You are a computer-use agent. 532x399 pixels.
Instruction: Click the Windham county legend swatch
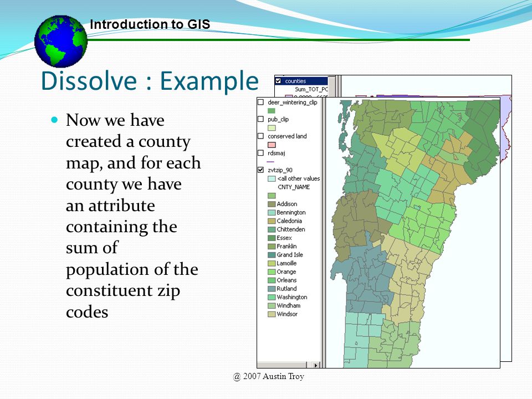272,306
